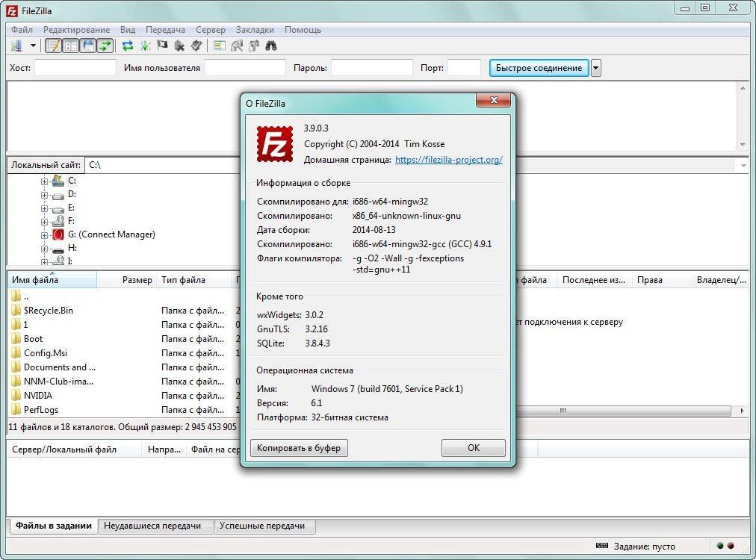Open the filezilla-project.org homepage link
This screenshot has height=560, width=756.
pos(449,160)
